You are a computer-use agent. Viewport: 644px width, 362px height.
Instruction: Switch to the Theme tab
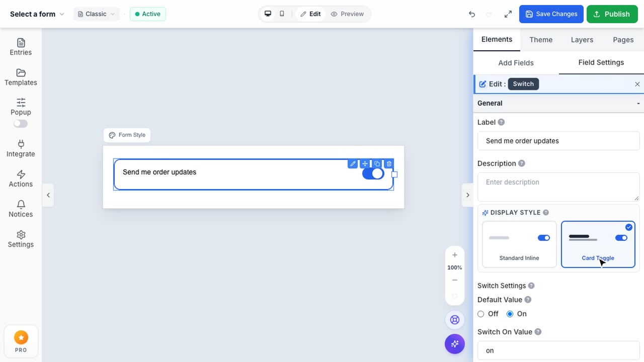(x=541, y=40)
